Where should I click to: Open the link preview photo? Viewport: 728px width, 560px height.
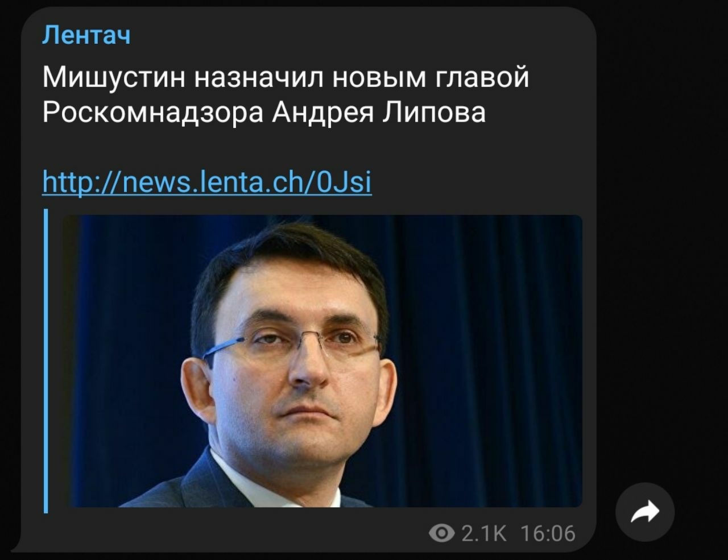click(x=322, y=361)
